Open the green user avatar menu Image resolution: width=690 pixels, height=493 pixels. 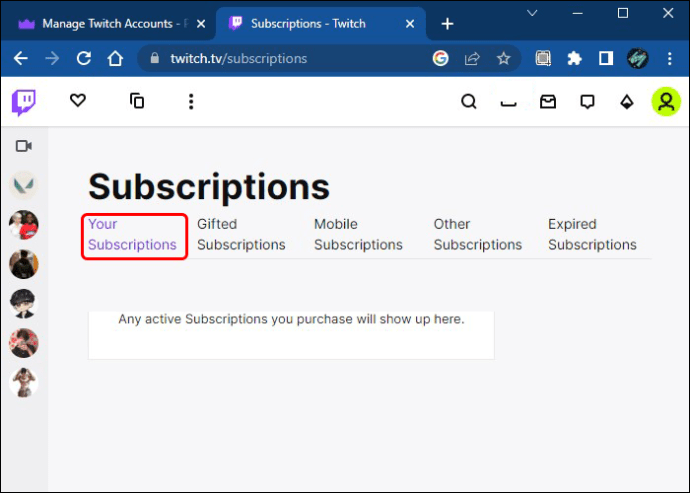(x=666, y=102)
